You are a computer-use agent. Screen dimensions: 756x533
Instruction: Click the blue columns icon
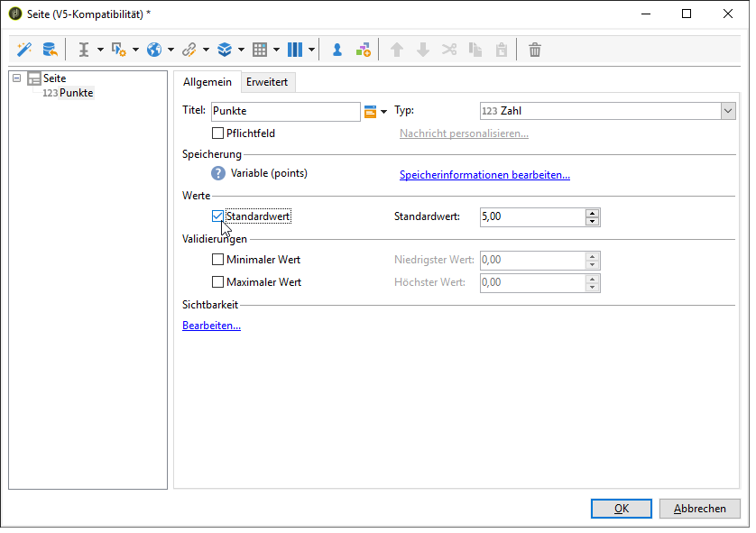pyautogui.click(x=295, y=50)
